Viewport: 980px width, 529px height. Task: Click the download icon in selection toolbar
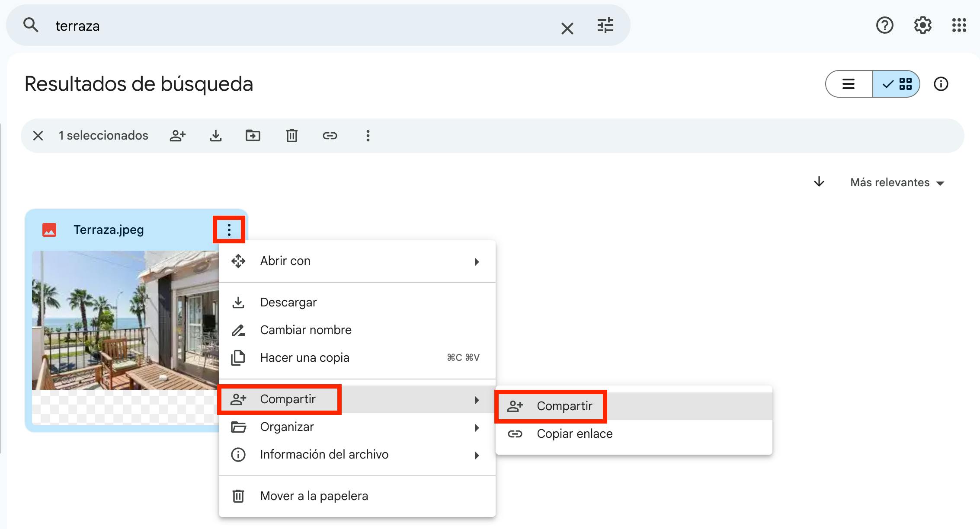(x=215, y=136)
